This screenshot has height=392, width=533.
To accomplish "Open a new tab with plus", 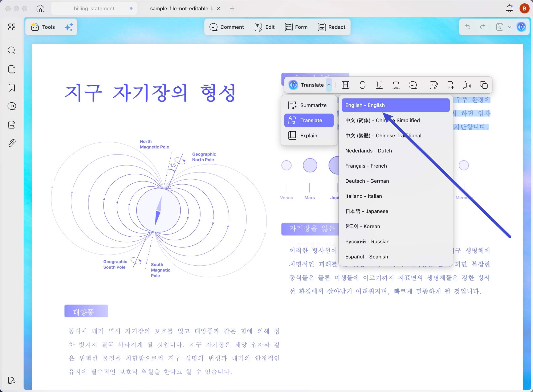I will (x=232, y=9).
